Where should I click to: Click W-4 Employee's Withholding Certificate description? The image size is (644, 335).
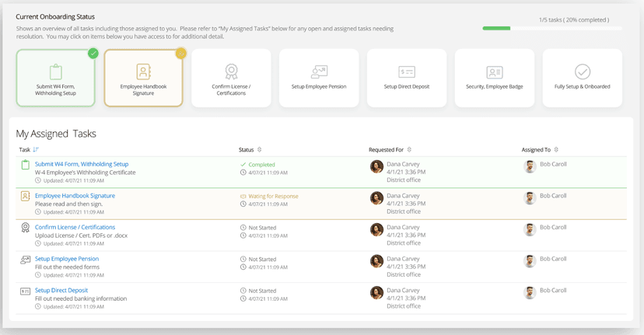(85, 173)
